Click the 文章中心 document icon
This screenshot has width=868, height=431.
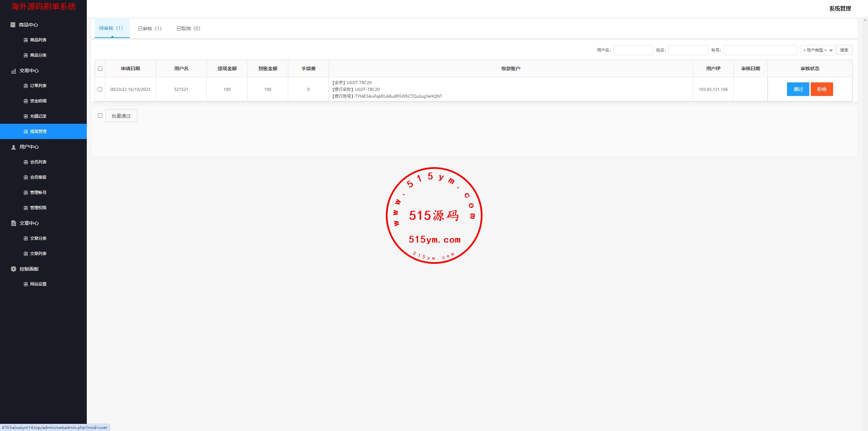(x=14, y=223)
